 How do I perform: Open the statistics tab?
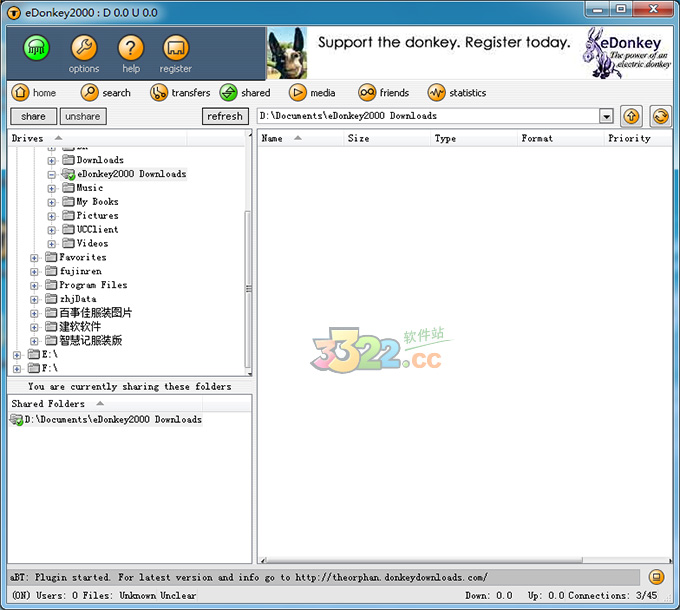coord(457,93)
